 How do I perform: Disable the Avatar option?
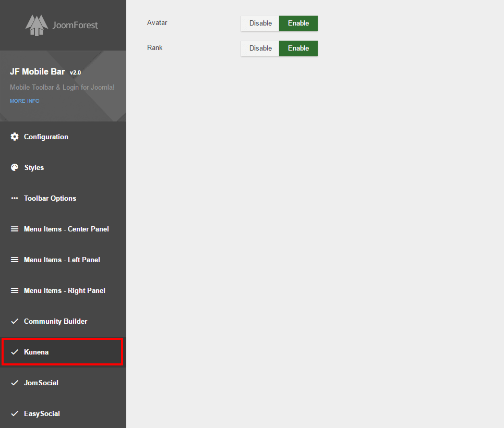tap(260, 23)
